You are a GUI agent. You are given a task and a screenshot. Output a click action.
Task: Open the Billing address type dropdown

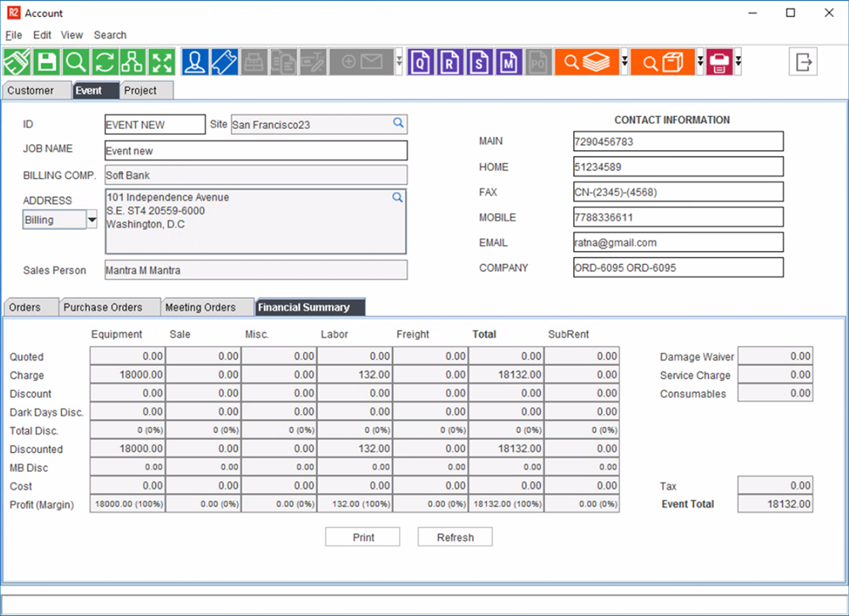pyautogui.click(x=92, y=220)
